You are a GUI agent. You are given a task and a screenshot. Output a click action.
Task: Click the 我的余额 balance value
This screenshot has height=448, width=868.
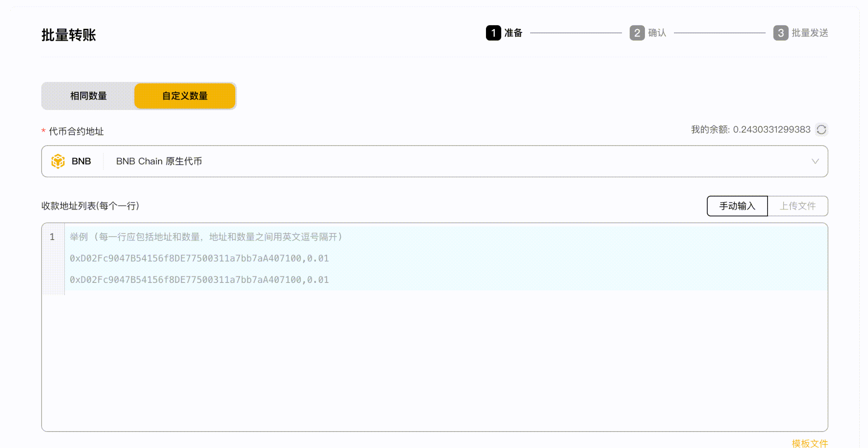tap(771, 130)
